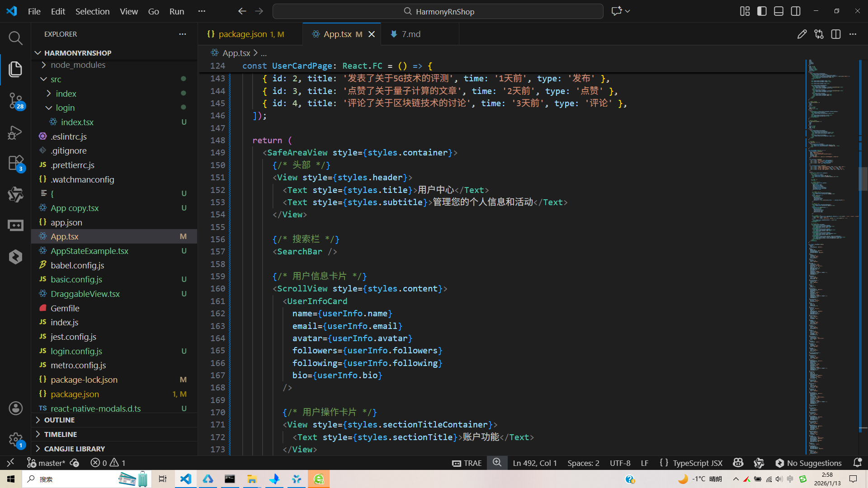This screenshot has width=868, height=488.
Task: Toggle Secondary Side Bar visibility
Action: (796, 11)
